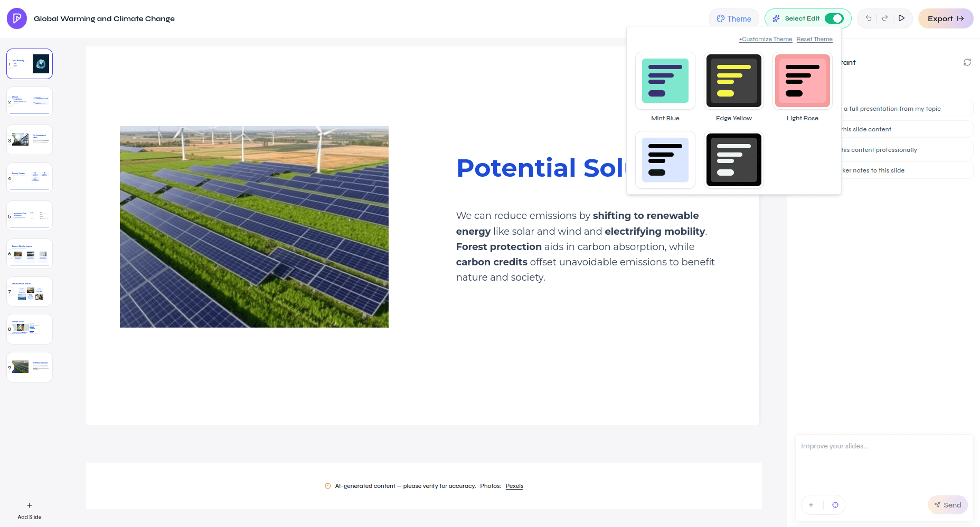Select slide 8 thumbnail

[30, 329]
